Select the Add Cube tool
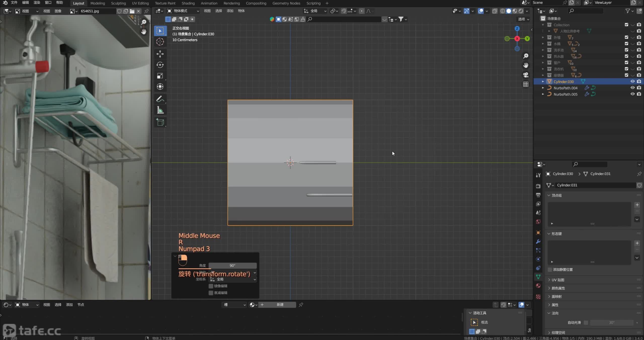 coord(160,122)
